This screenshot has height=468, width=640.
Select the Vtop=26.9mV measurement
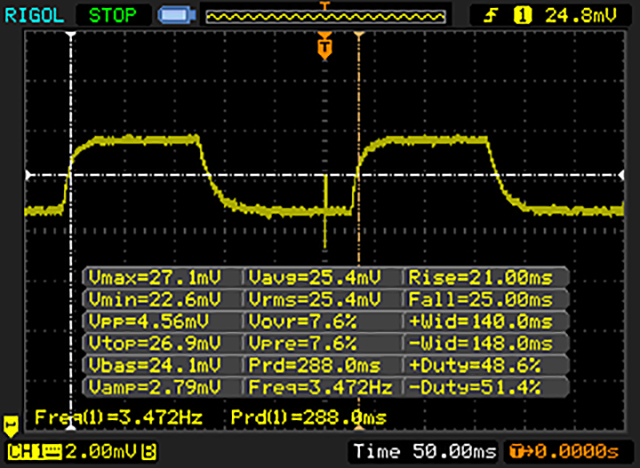[x=154, y=343]
